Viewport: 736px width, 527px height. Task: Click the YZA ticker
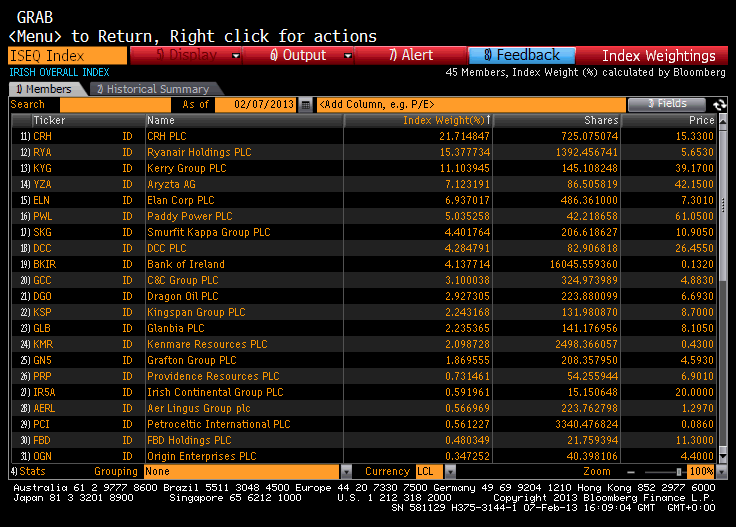[x=42, y=184]
